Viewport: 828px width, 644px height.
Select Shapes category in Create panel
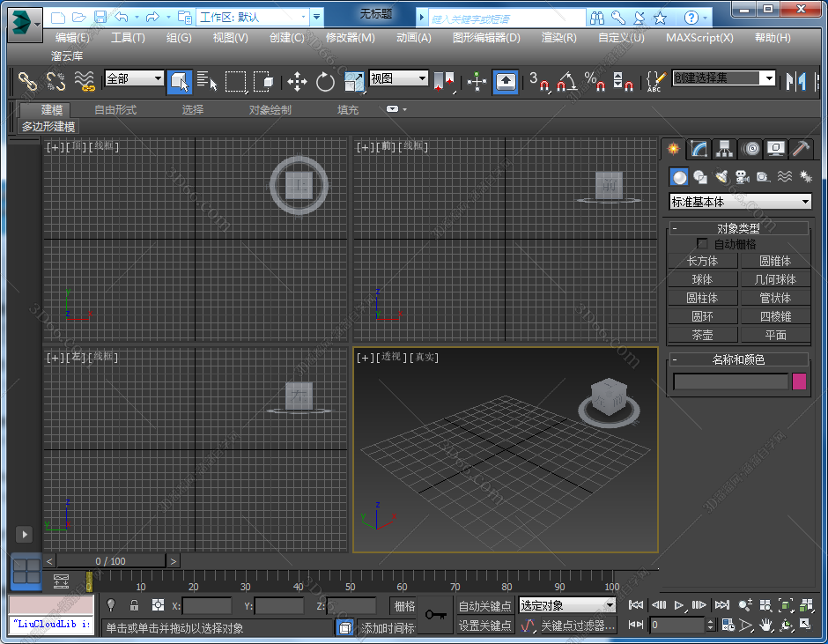700,177
